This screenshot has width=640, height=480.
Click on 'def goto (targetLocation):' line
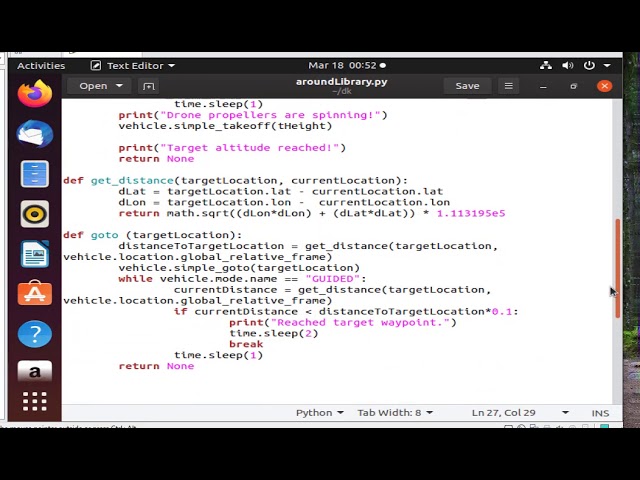(153, 235)
